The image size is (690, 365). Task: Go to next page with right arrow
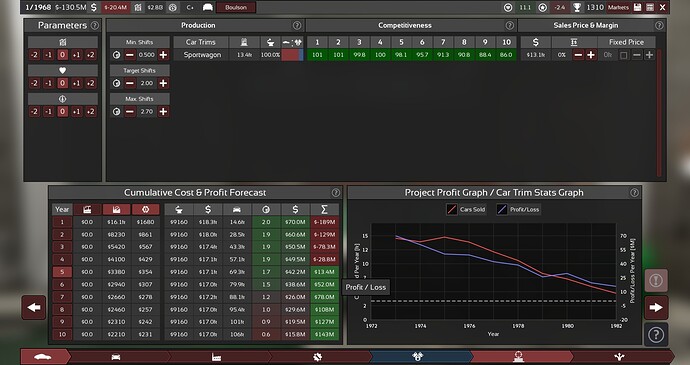coord(656,307)
